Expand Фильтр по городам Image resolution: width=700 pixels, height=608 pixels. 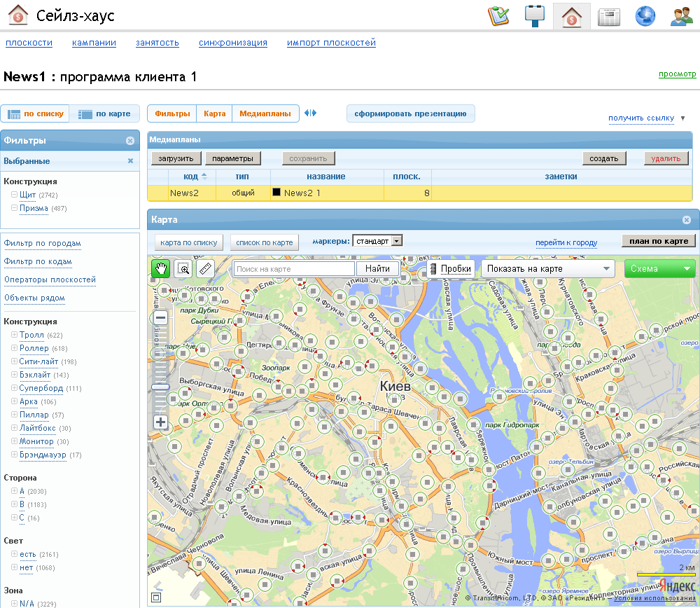43,243
